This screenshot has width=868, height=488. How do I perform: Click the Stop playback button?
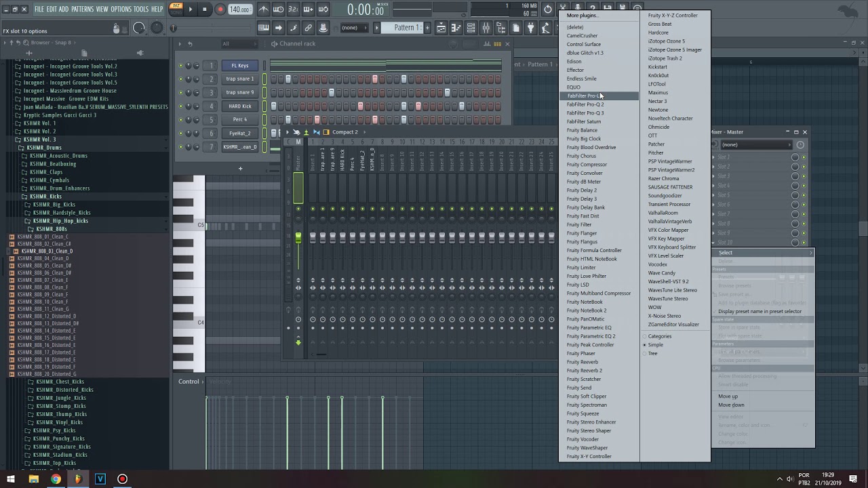[x=205, y=9]
